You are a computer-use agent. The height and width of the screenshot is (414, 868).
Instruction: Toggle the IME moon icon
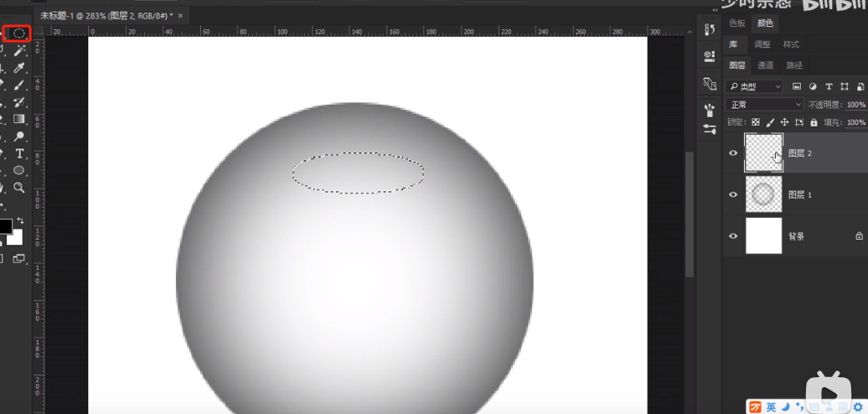tap(785, 407)
